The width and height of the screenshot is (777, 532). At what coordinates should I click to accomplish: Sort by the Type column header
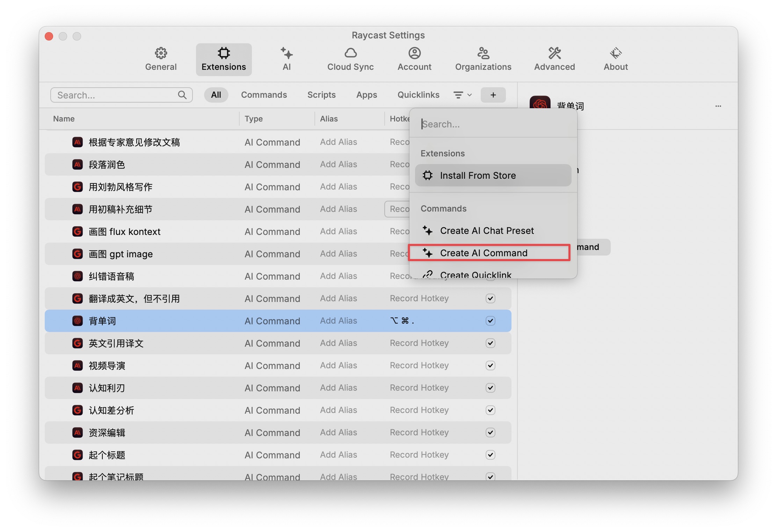tap(254, 119)
